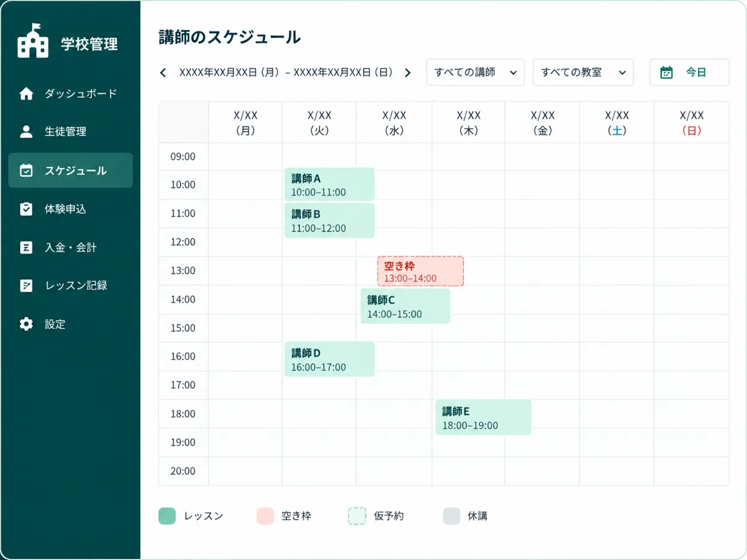This screenshot has width=747, height=560.
Task: Click the (金) column header
Action: pyautogui.click(x=542, y=123)
